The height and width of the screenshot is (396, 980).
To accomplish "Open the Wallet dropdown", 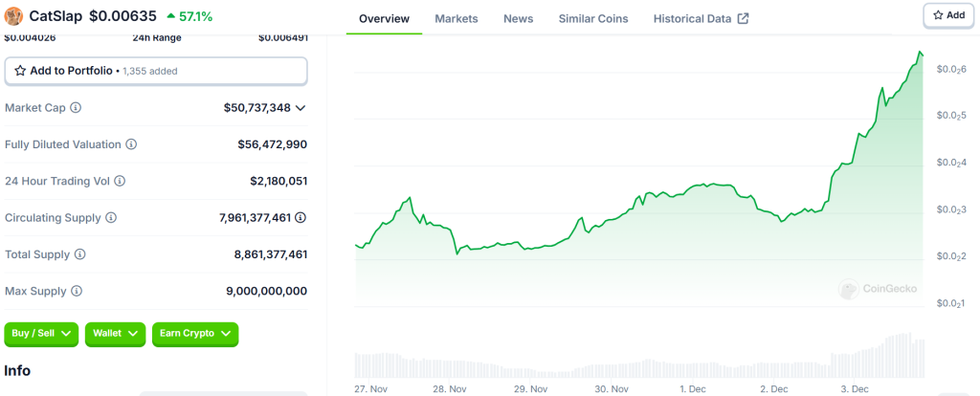I will pos(115,334).
